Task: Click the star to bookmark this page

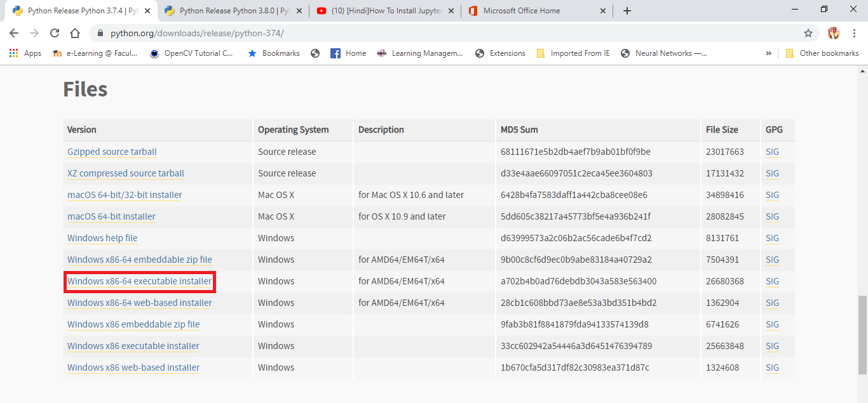Action: (x=808, y=33)
